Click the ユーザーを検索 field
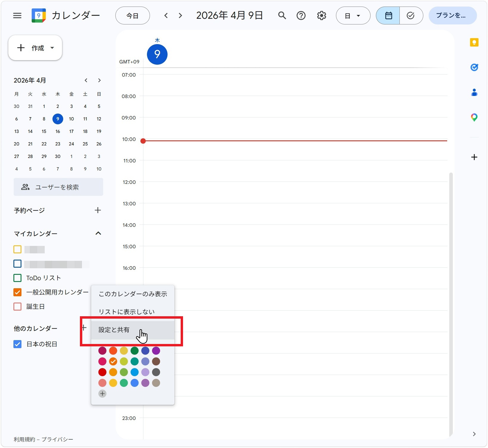The image size is (488, 448). 58,187
